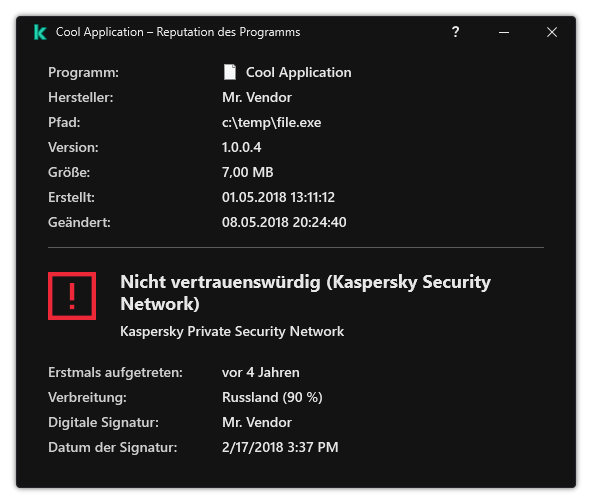Click the red exclamation warning icon
The image size is (592, 504).
(x=72, y=296)
